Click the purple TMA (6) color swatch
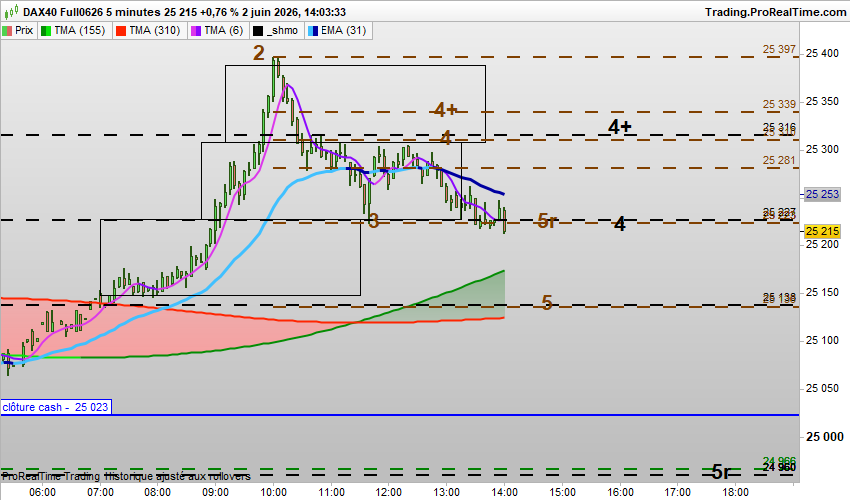This screenshot has height=500, width=850. (196, 31)
